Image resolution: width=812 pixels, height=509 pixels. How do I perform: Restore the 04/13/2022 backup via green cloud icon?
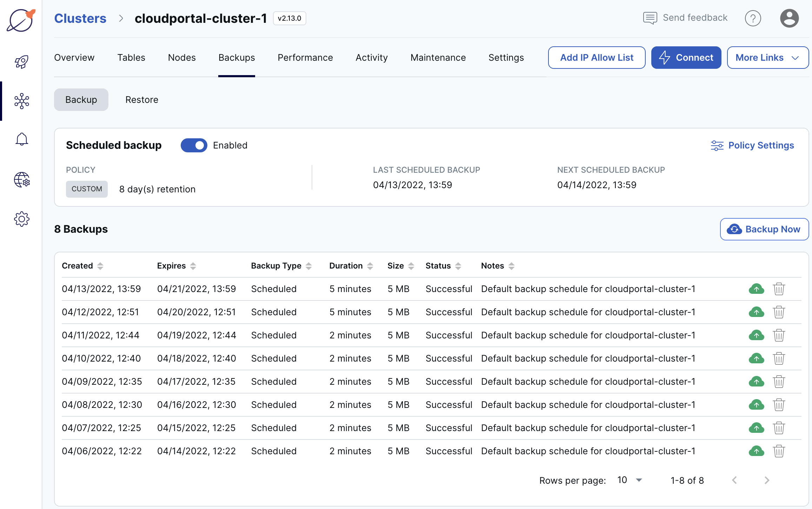click(x=757, y=289)
